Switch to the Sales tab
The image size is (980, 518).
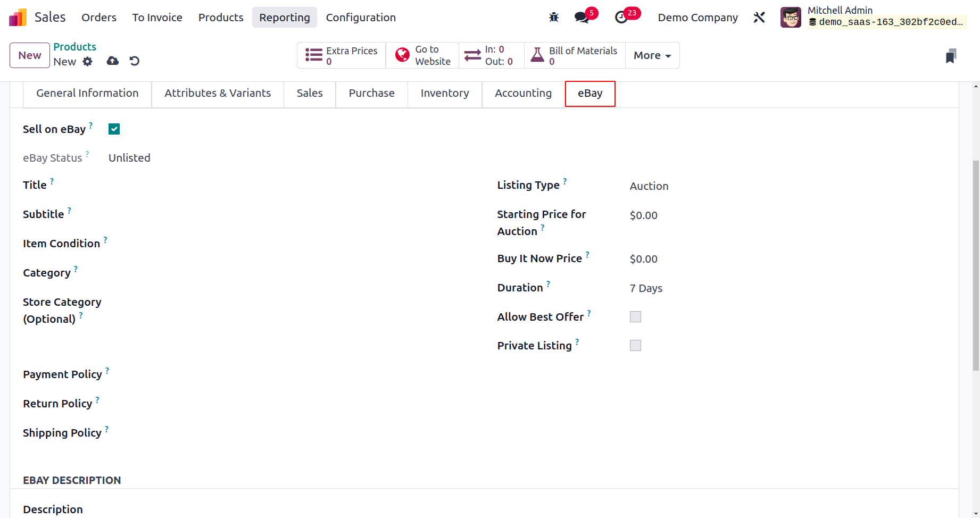pyautogui.click(x=310, y=94)
